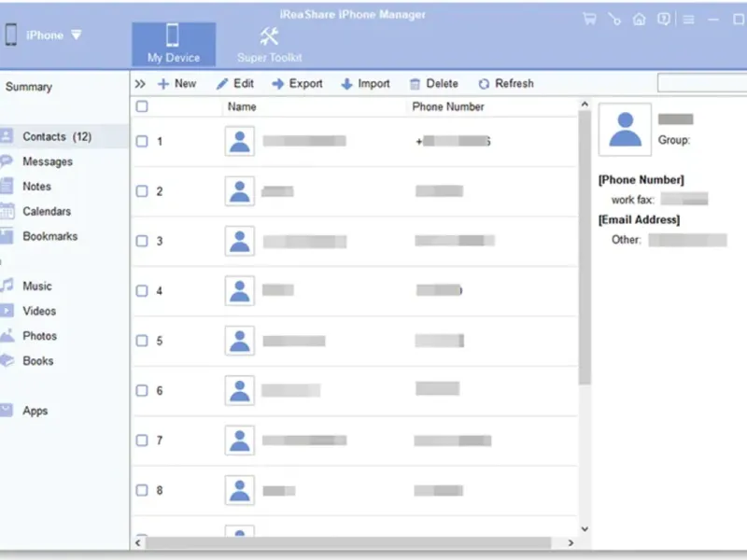Viewport: 747px width, 560px height.
Task: Click the vertical scrollbar up arrow
Action: point(585,104)
